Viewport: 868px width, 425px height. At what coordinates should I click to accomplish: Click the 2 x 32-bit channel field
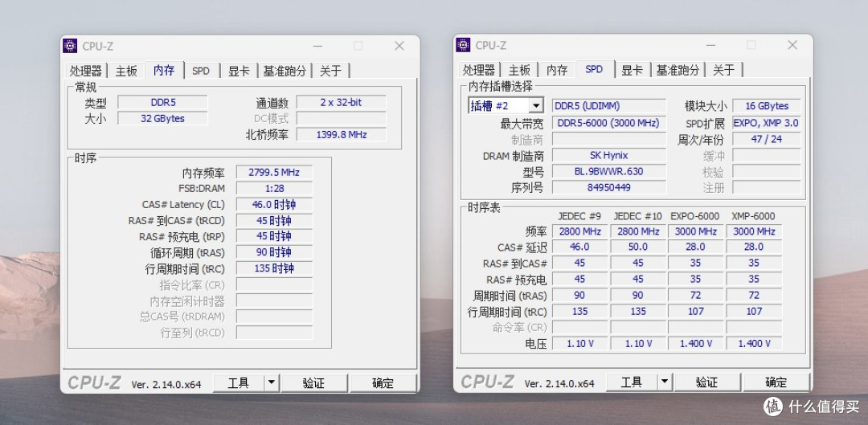click(x=341, y=102)
